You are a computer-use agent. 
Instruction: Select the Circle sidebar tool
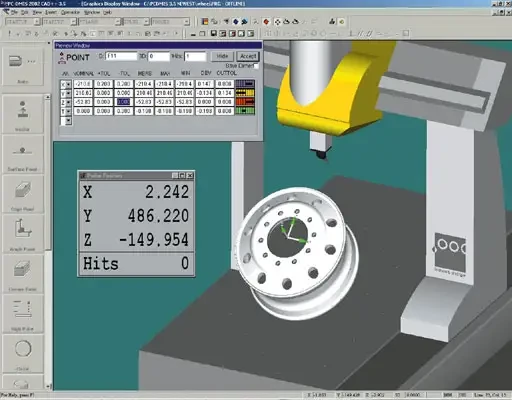23,354
